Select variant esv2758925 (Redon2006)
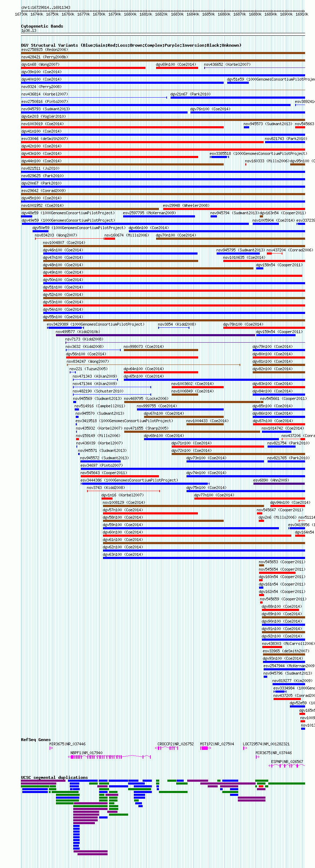The image size is (315, 868). point(45,49)
